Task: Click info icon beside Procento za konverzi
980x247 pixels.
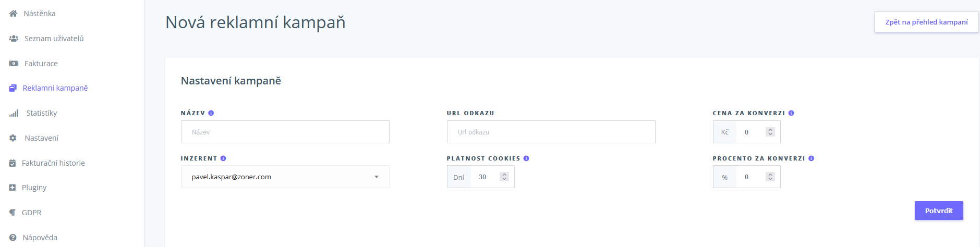Action: (x=812, y=158)
